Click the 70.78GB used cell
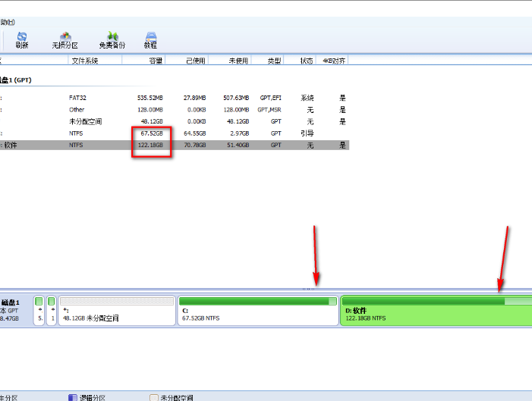532x401 pixels. coord(195,145)
